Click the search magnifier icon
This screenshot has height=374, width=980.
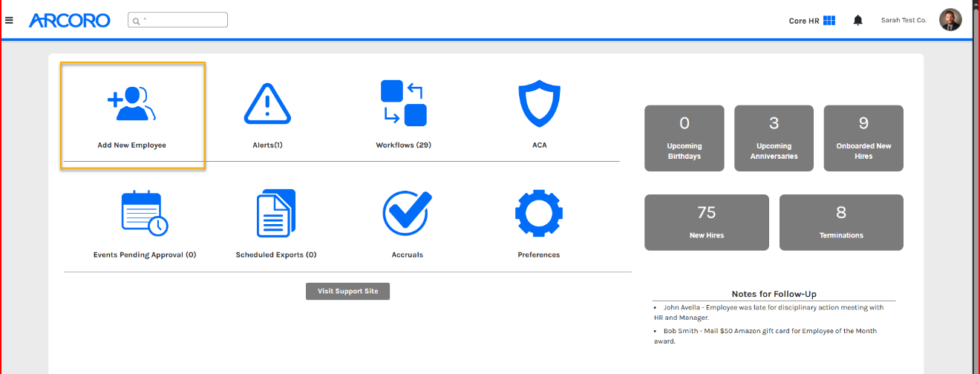pos(137,21)
